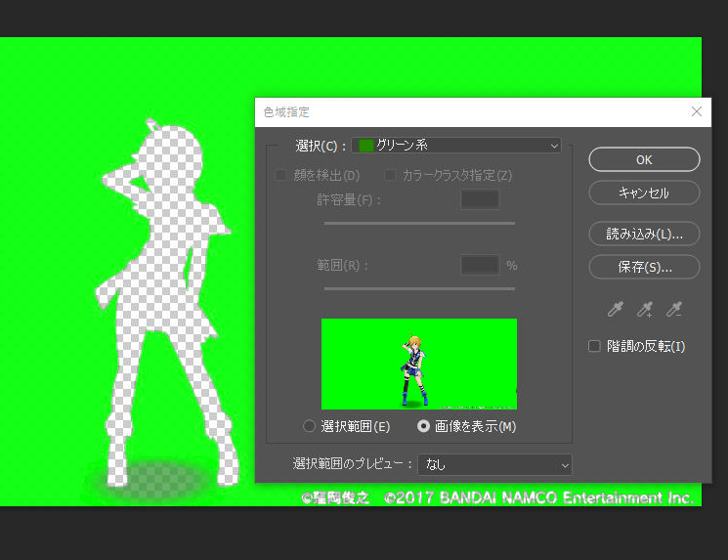This screenshot has height=560, width=728.
Task: Select the add-to-sample eyedropper
Action: [x=645, y=309]
